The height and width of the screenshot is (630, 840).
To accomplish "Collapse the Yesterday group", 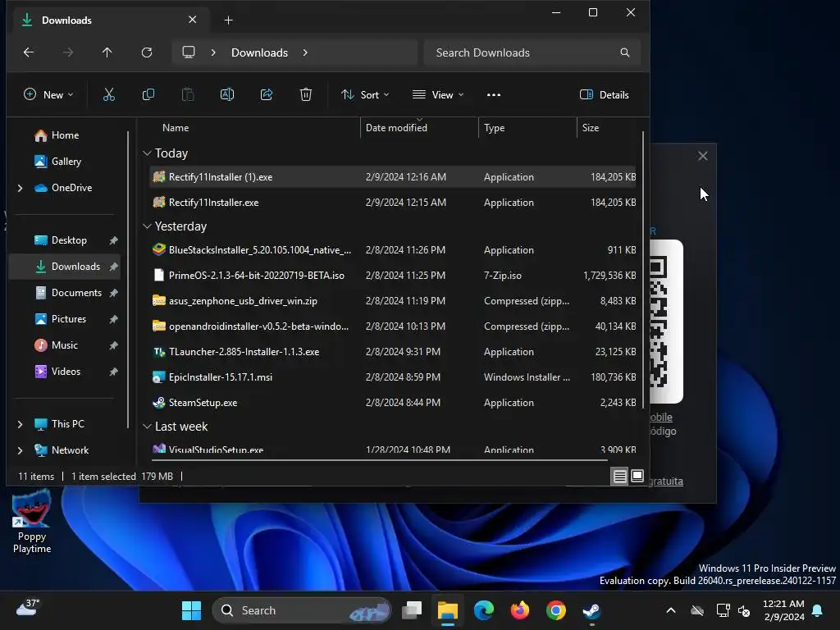I will coord(148,226).
